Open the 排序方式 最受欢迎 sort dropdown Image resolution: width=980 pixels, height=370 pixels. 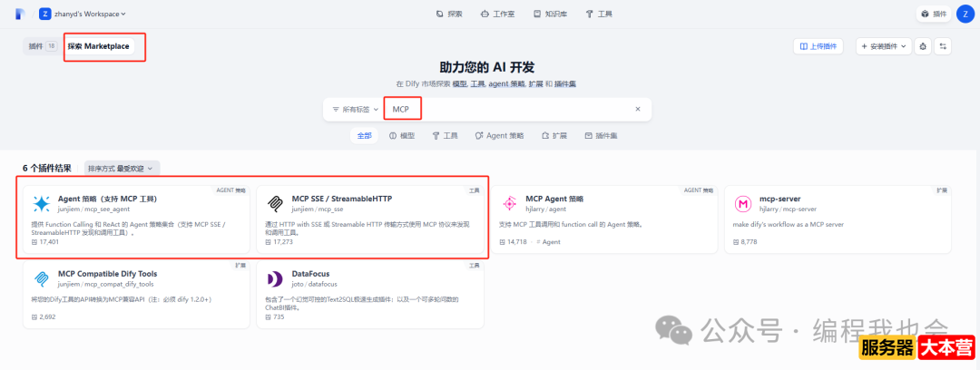122,168
